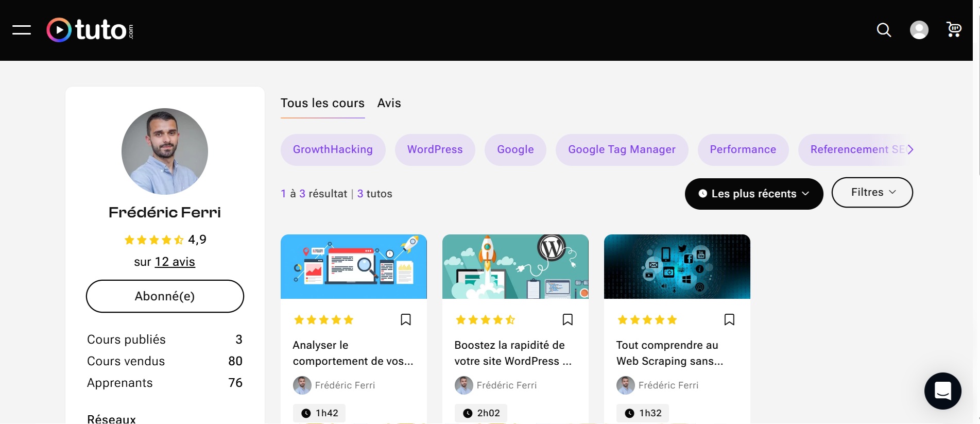Open the chat support bubble

[942, 391]
